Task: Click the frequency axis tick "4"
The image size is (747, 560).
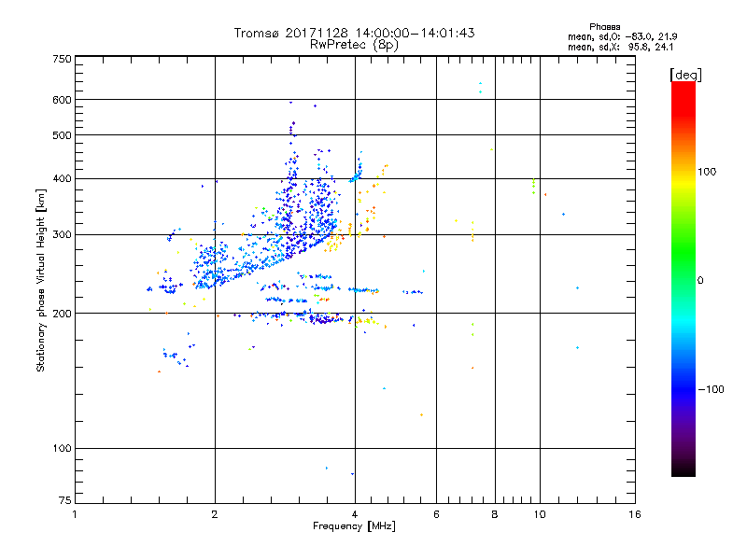Action: (355, 514)
